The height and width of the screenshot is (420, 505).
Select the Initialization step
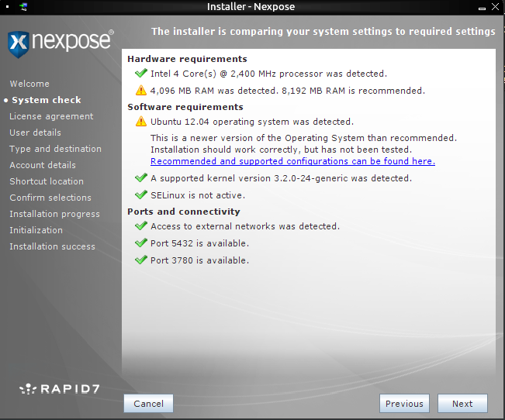(36, 230)
